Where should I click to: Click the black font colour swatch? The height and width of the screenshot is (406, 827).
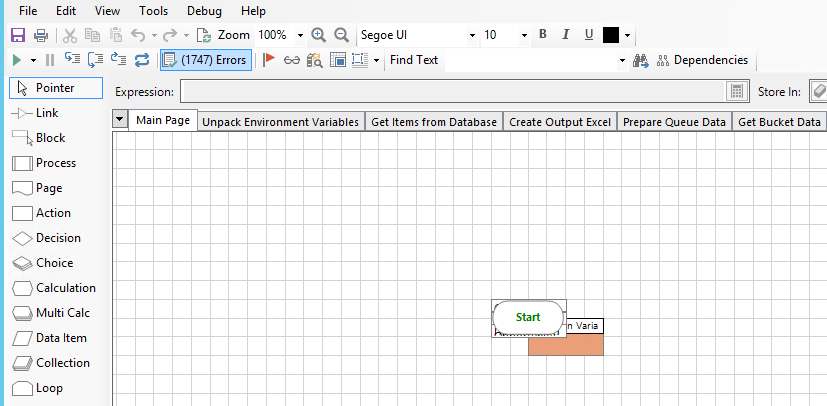(x=611, y=35)
